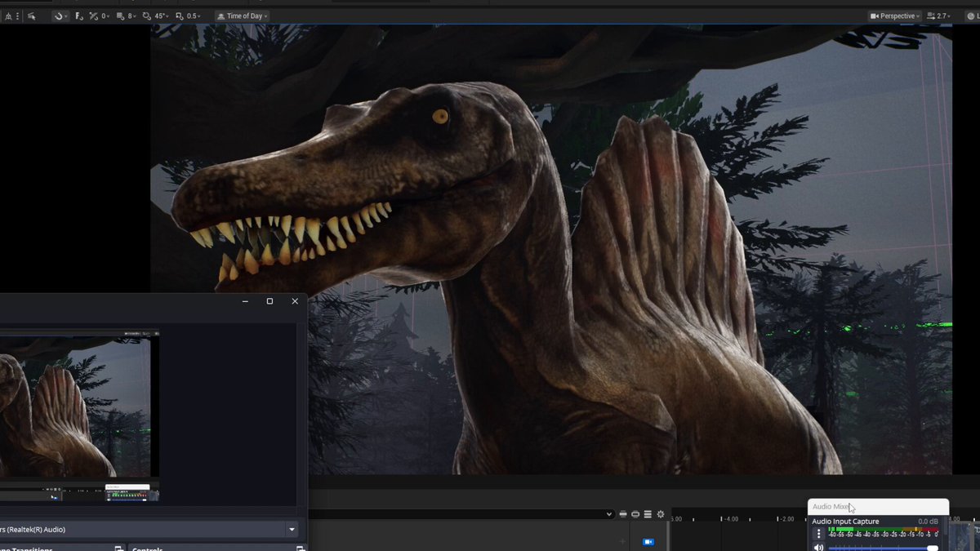Toggle the surface snapping icon
The width and height of the screenshot is (980, 551).
pyautogui.click(x=79, y=16)
